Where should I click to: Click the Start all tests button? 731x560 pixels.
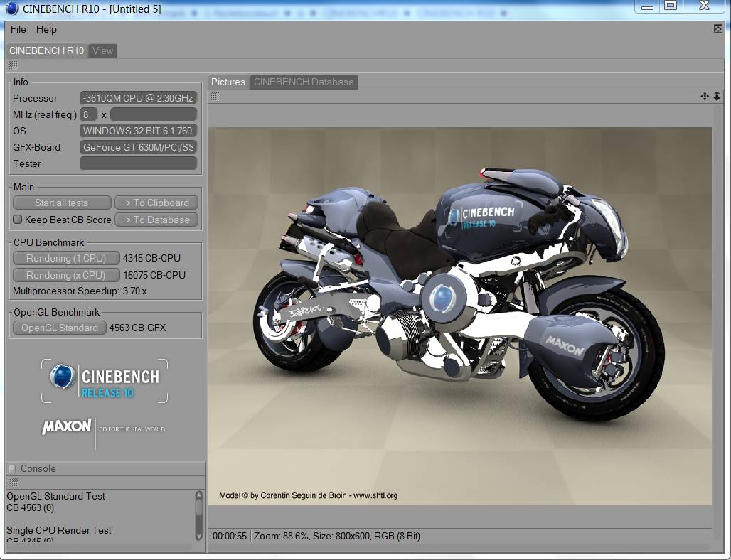click(x=62, y=203)
